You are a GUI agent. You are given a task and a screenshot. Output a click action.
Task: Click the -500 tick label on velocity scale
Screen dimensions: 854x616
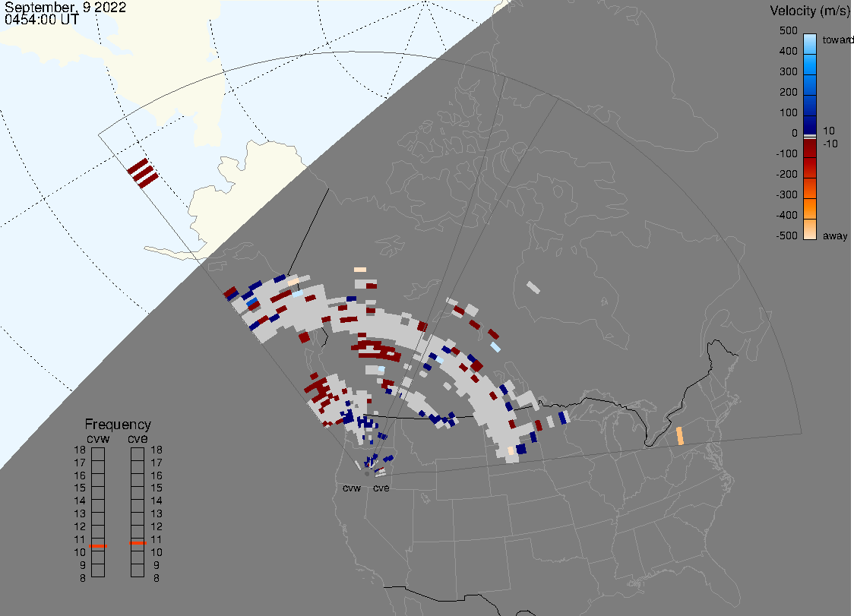click(786, 235)
